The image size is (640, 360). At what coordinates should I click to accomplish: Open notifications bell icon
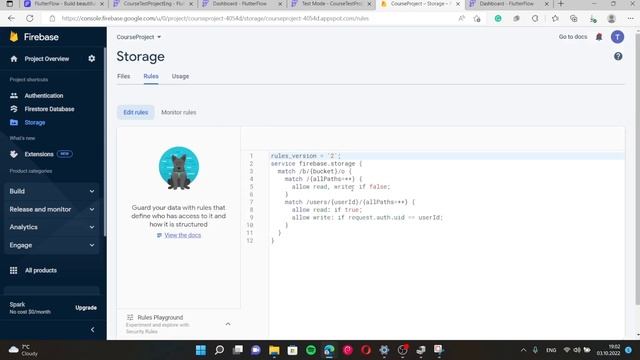[x=599, y=37]
